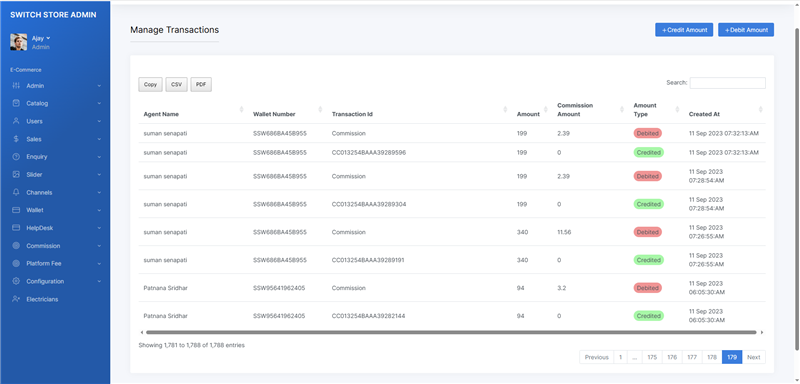Open the Ajay user dropdown
800x384 pixels.
[41, 38]
